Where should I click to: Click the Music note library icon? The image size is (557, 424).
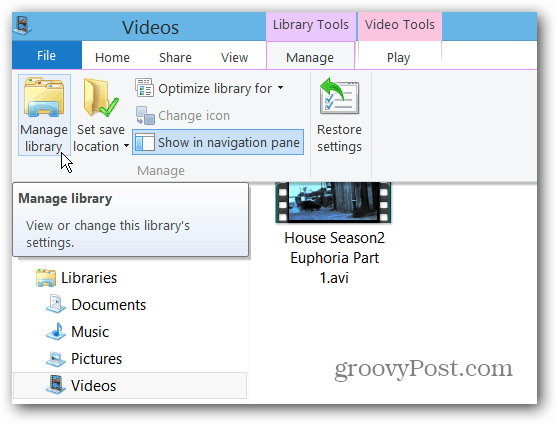[x=56, y=331]
